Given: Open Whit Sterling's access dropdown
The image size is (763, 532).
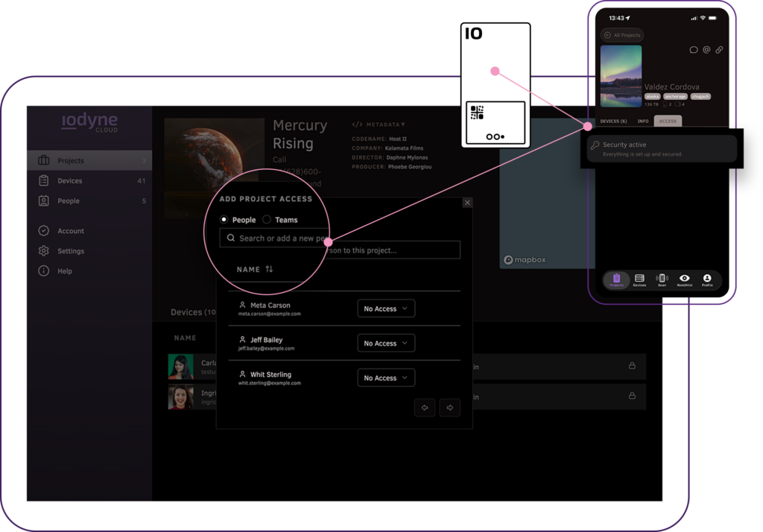Looking at the screenshot, I should pos(386,378).
